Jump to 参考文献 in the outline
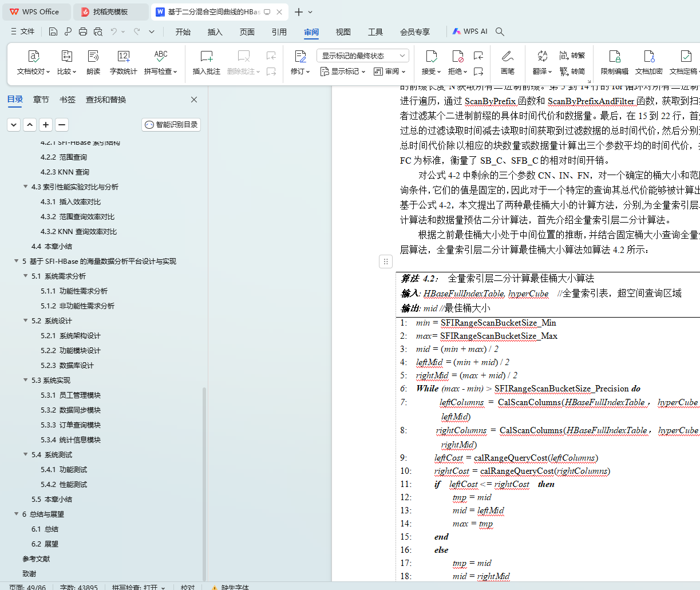 tap(36, 559)
